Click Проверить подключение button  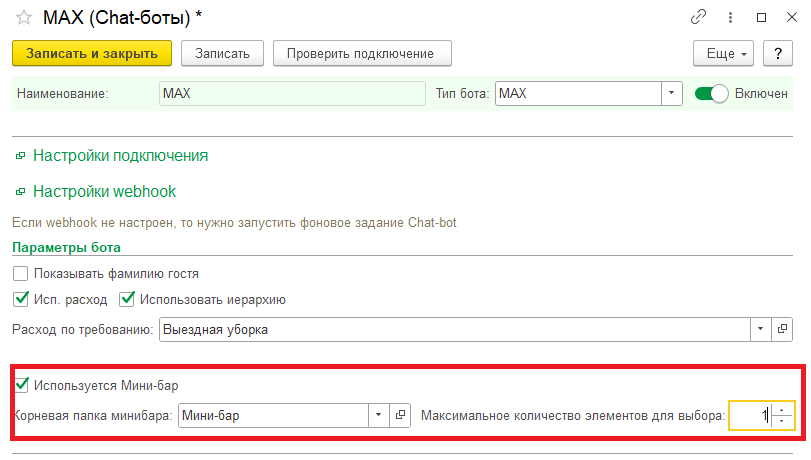click(362, 53)
